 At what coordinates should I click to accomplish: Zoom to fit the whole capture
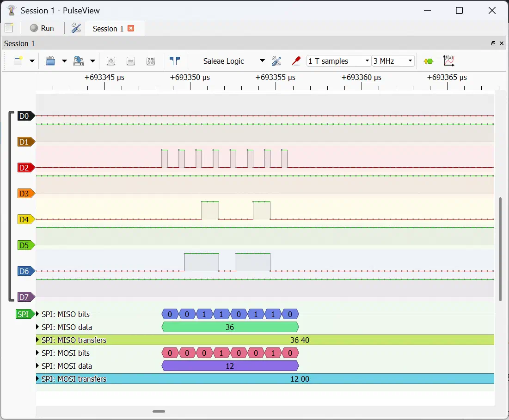click(151, 61)
